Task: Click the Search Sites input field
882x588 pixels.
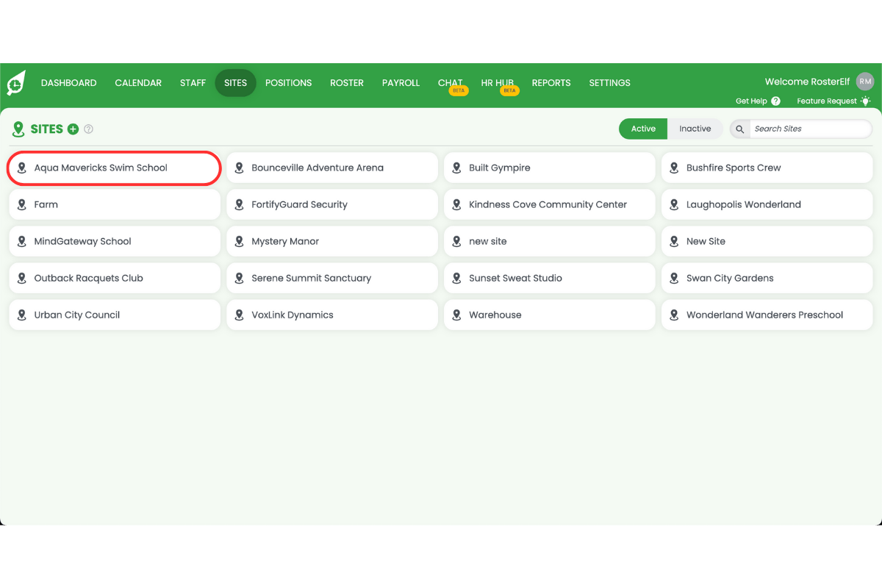Action: pos(808,129)
